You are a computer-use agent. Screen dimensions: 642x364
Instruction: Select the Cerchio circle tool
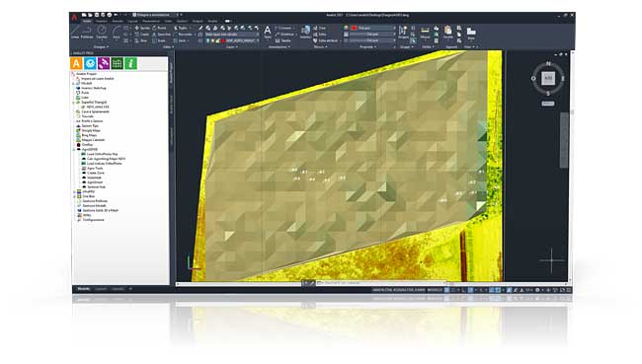click(x=102, y=32)
